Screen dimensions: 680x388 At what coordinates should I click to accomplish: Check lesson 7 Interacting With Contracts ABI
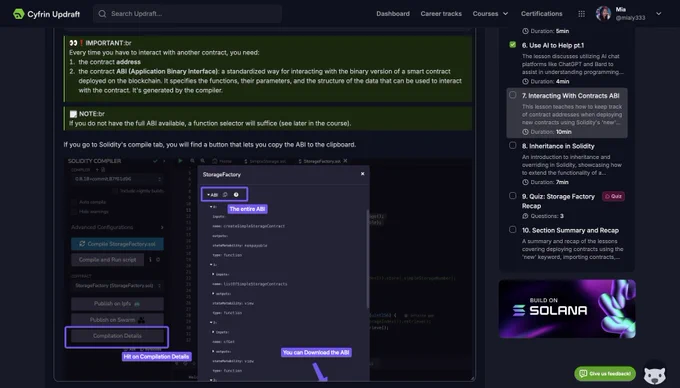tap(513, 95)
